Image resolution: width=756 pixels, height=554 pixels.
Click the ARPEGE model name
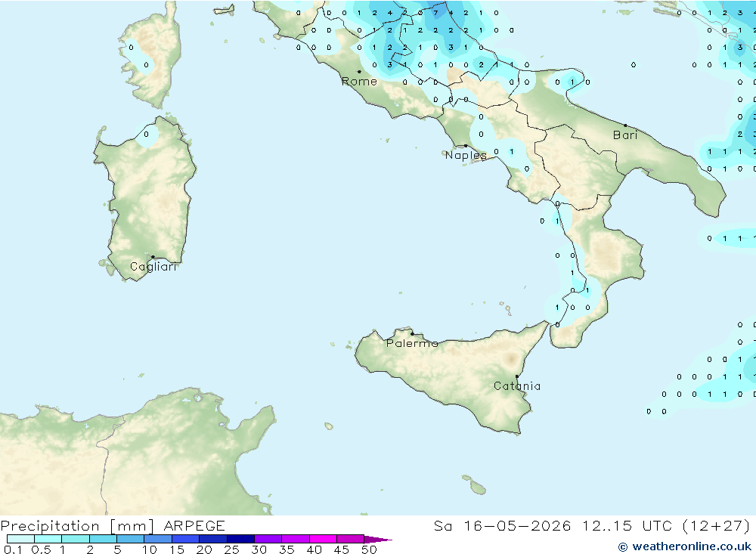194,526
